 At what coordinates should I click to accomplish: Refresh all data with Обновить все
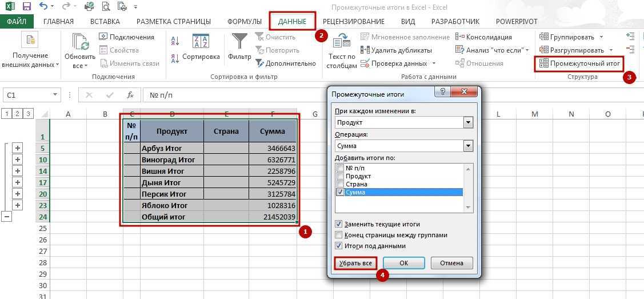(79, 51)
